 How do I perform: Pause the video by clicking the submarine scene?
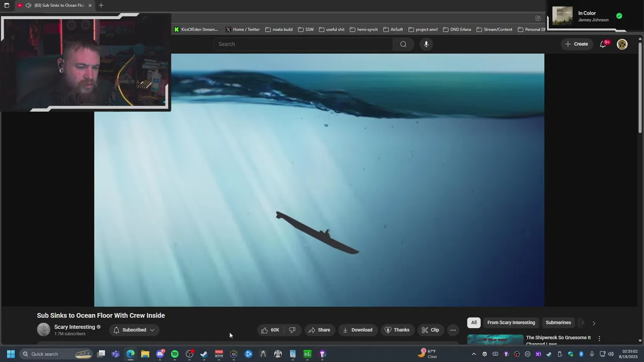(x=319, y=180)
